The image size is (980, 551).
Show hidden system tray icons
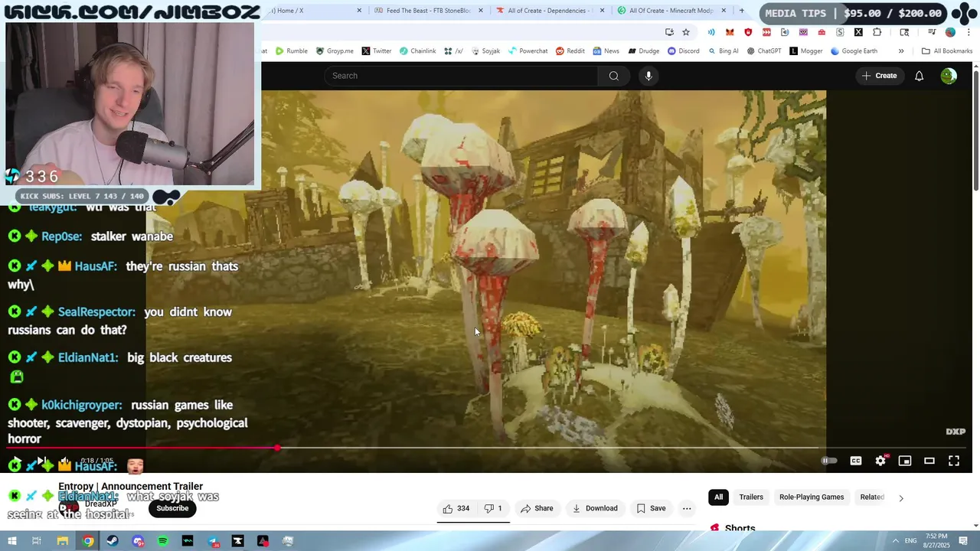895,541
